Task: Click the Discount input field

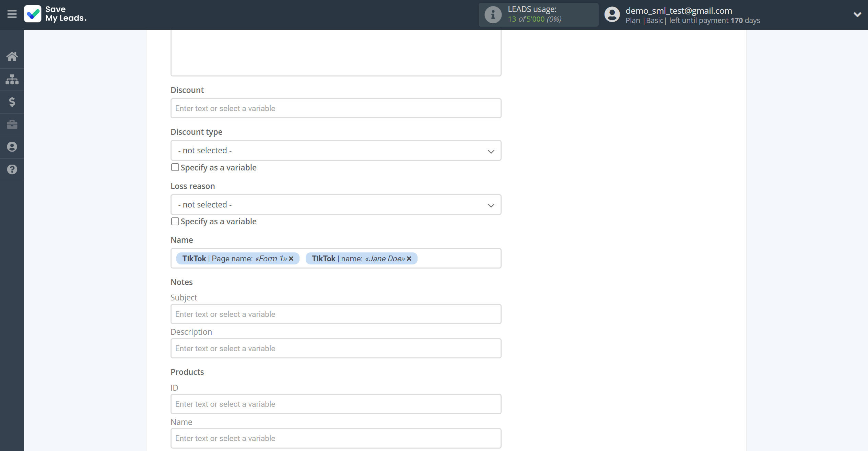Action: click(x=336, y=108)
